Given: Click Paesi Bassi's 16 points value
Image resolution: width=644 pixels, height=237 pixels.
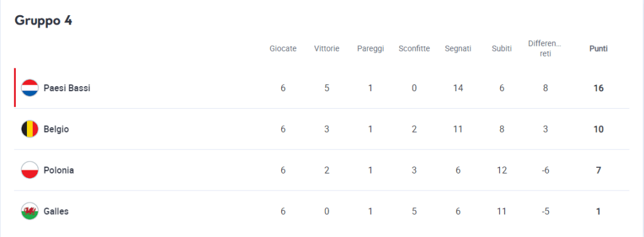Looking at the screenshot, I should point(599,88).
